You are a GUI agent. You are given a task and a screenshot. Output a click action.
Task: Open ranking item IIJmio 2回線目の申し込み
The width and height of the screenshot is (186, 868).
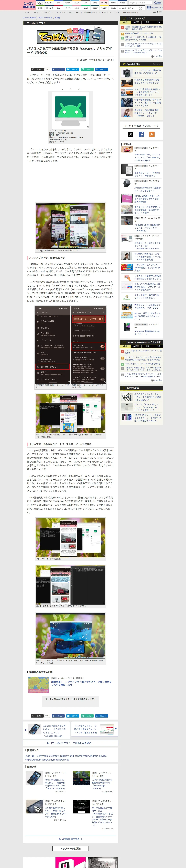pos(143,28)
